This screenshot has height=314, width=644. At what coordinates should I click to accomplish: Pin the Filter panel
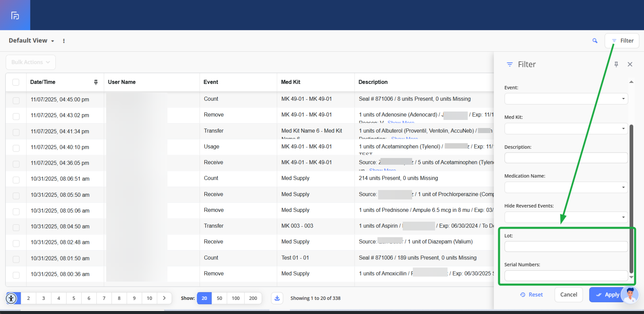616,64
